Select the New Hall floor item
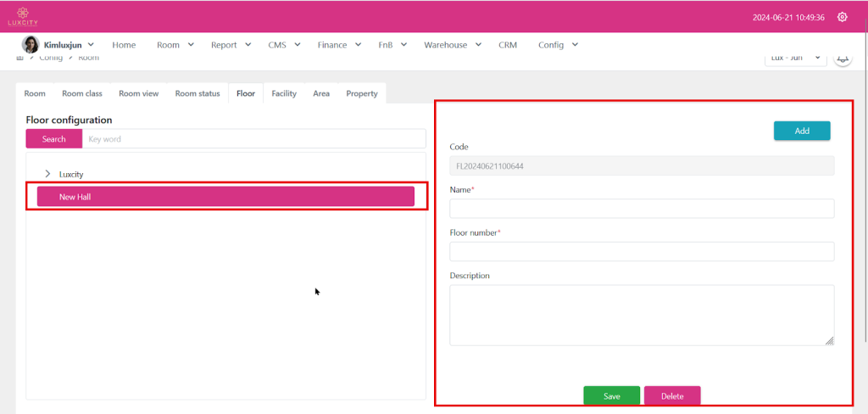Image resolution: width=868 pixels, height=414 pixels. pos(225,197)
